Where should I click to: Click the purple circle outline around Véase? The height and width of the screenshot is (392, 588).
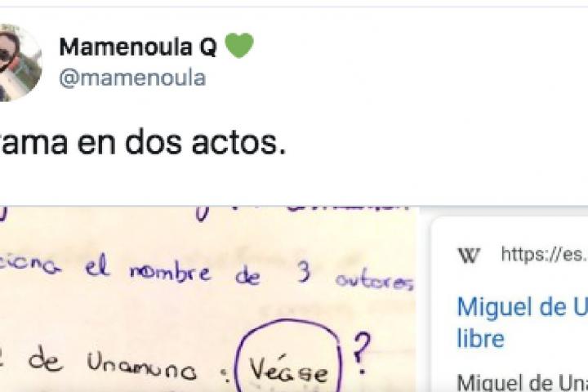pos(288,356)
